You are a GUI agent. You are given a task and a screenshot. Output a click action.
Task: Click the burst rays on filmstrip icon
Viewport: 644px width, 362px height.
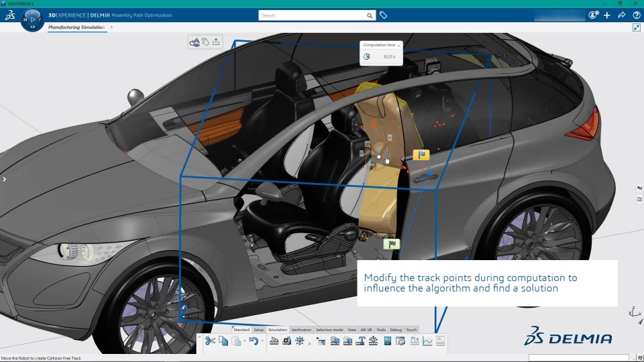[x=374, y=341]
